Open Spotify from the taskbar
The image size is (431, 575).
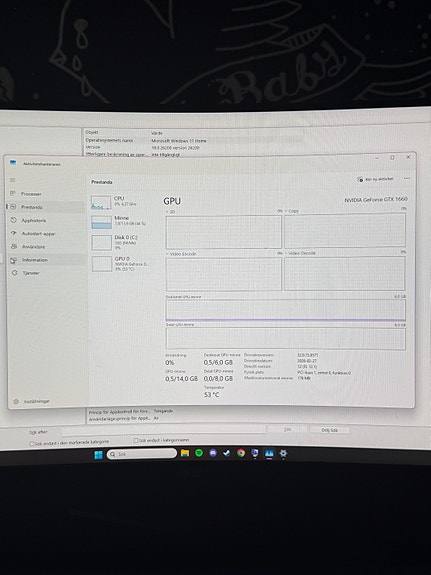[199, 453]
